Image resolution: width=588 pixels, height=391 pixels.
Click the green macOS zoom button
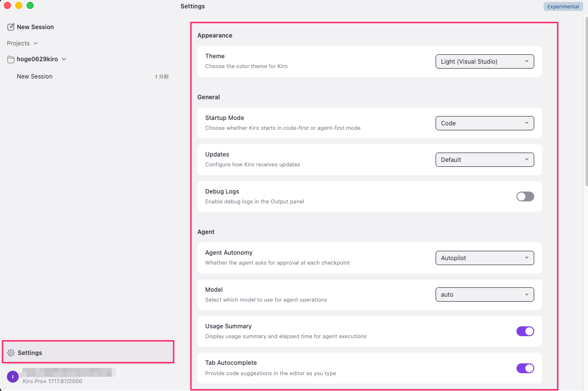(x=30, y=5)
